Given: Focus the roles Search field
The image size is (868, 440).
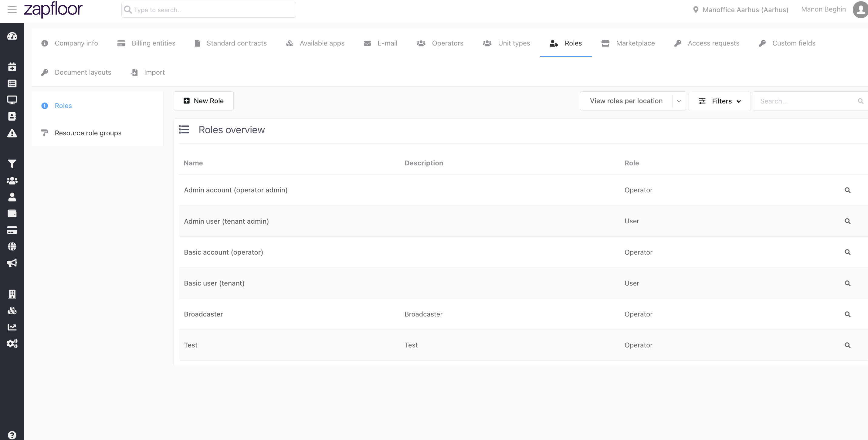Looking at the screenshot, I should pyautogui.click(x=810, y=101).
